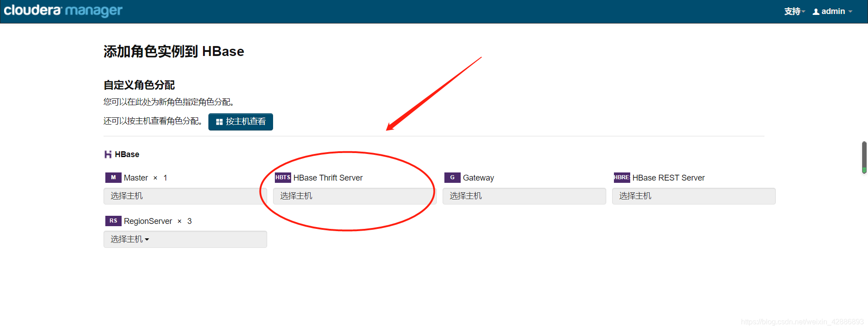Screen dimensions: 868x330
Task: Click the page vertical scrollbar handle
Action: tap(864, 157)
